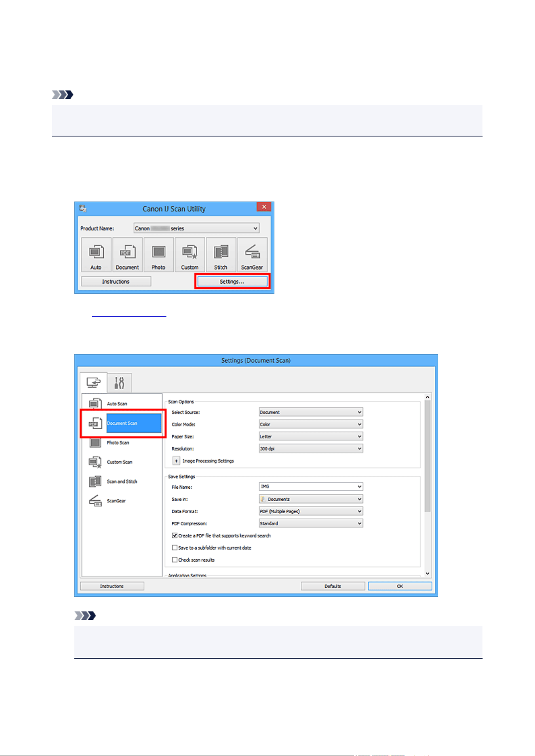The image size is (535, 756).
Task: Click the Custom scan icon button
Action: click(x=190, y=255)
